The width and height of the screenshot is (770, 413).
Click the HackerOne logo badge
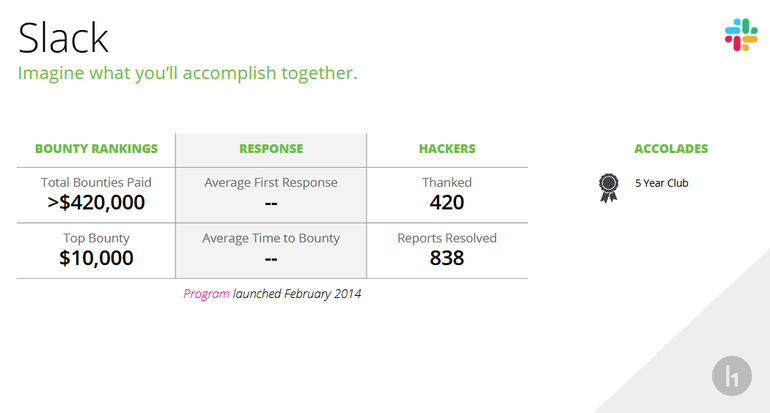coord(732,376)
